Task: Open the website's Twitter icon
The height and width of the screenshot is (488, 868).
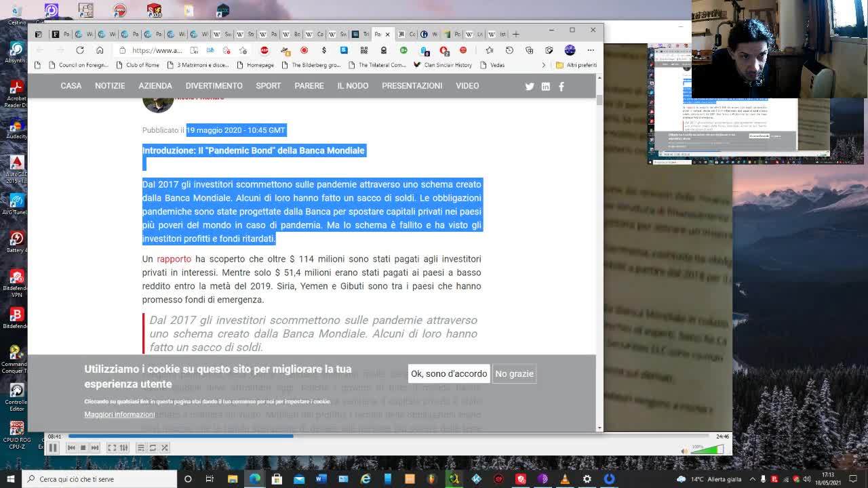Action: [x=530, y=86]
